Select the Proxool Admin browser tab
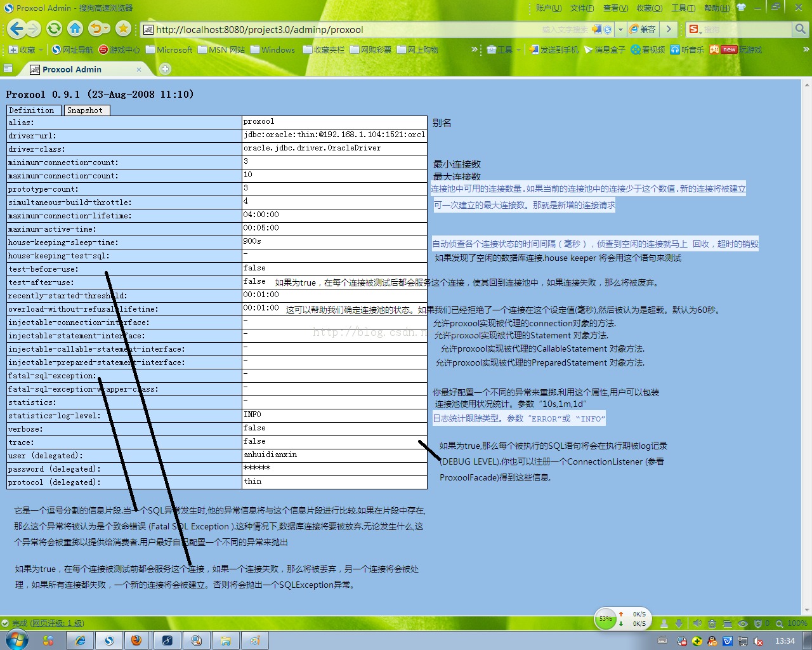The image size is (812, 650). pos(86,69)
